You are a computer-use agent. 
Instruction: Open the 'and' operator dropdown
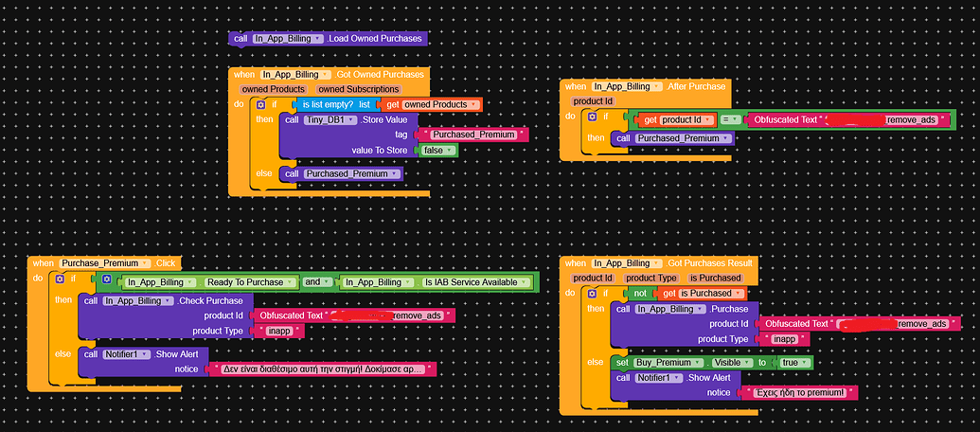317,282
